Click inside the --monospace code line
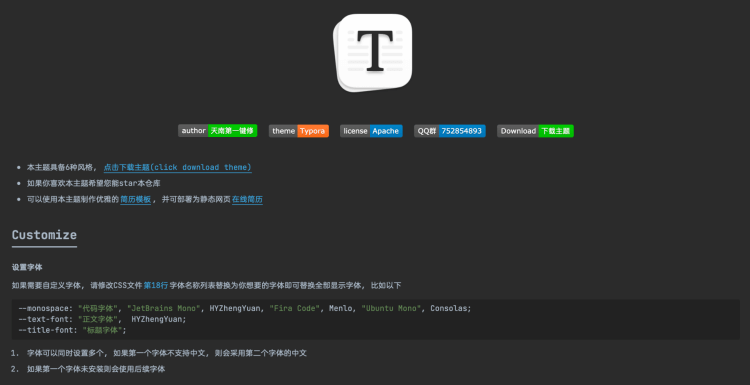Screen dimensions: 750x385 click(244, 308)
